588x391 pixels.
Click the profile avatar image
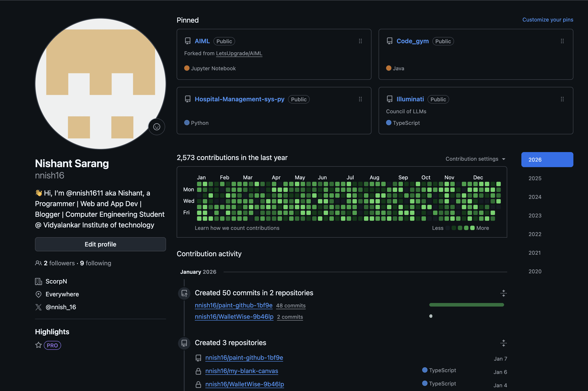coord(100,84)
